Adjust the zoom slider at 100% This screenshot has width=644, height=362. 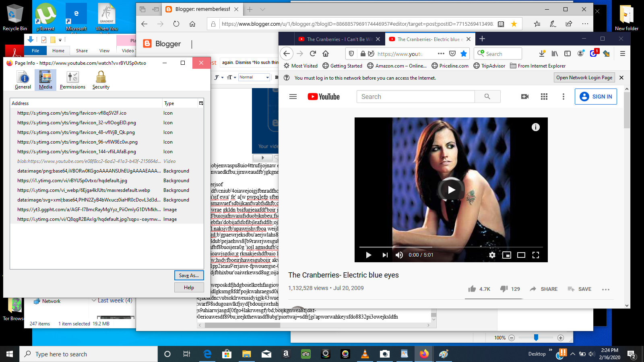(x=536, y=337)
